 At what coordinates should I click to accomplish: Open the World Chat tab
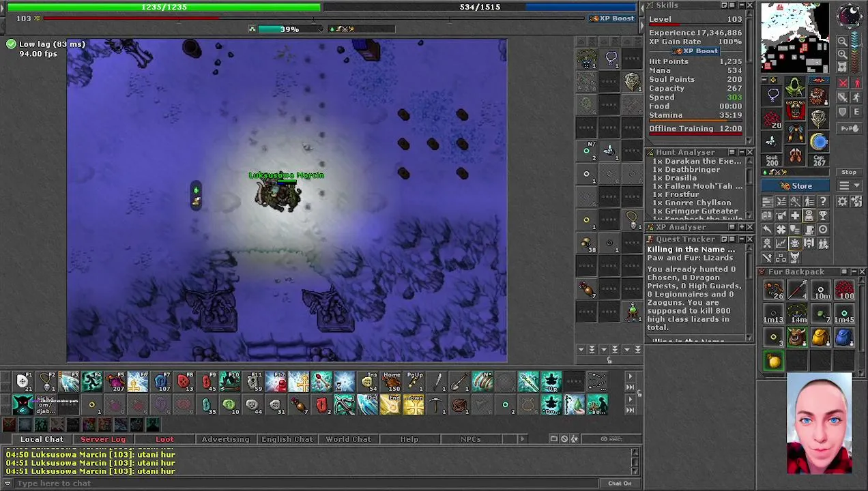point(348,439)
